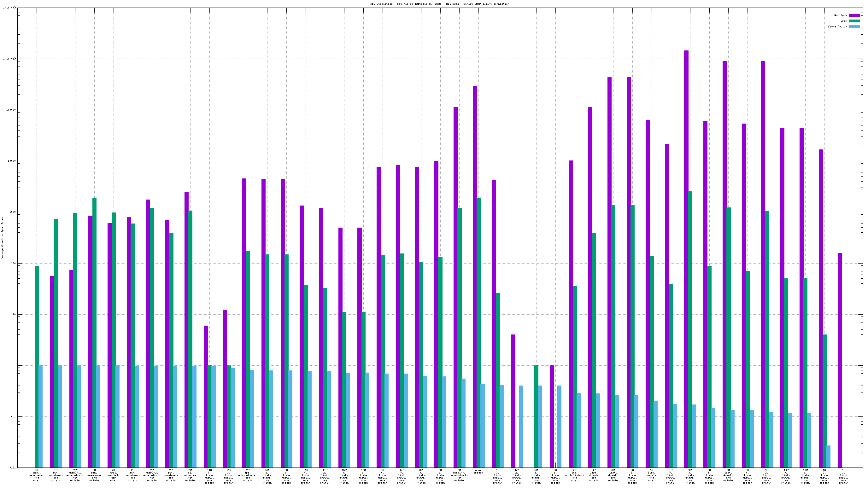Click the dnsbl-3.uceprotect.net origin label
The height and width of the screenshot is (488, 868).
click(459, 475)
